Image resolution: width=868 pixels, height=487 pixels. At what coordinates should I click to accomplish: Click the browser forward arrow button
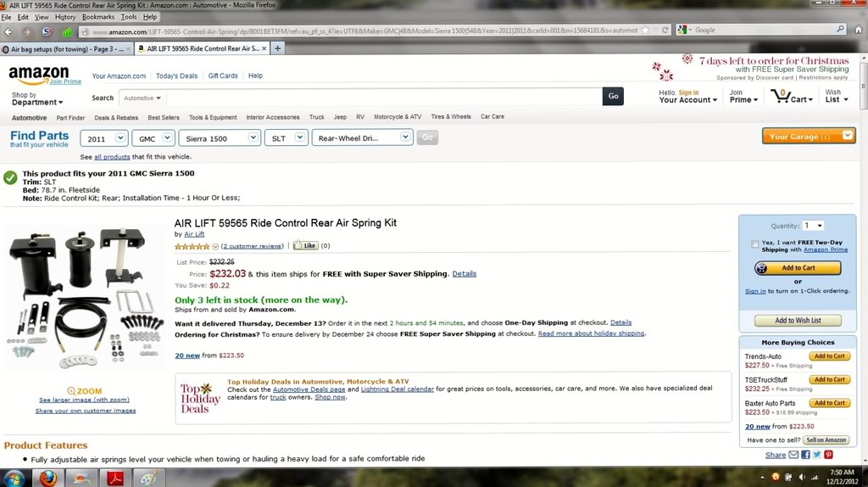[26, 31]
